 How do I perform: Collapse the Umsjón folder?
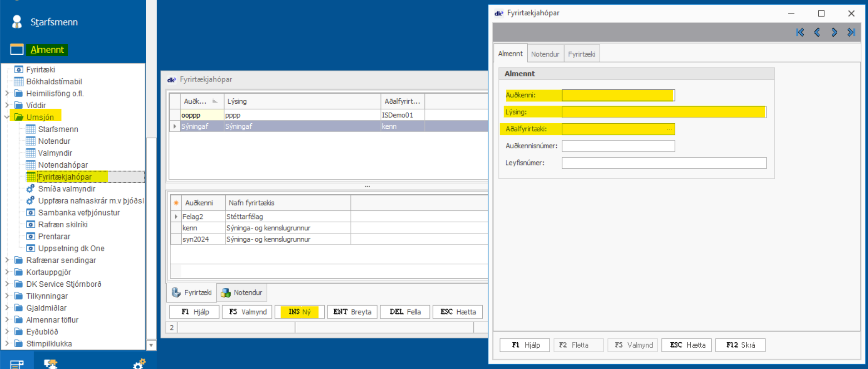point(7,117)
